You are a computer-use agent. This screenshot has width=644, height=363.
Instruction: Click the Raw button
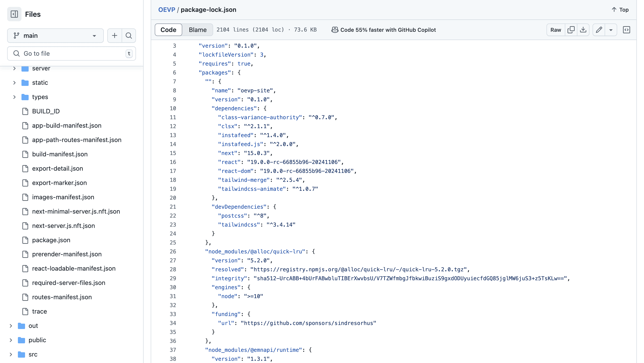point(555,30)
